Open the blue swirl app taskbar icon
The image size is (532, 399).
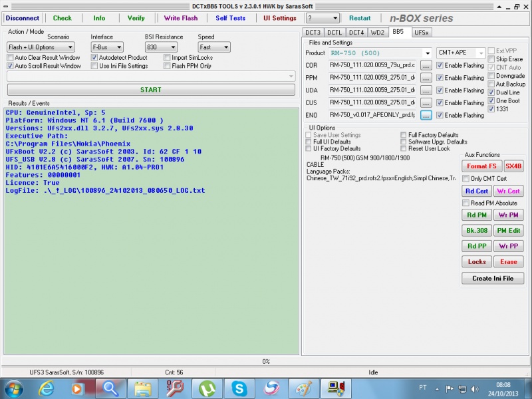(x=271, y=388)
